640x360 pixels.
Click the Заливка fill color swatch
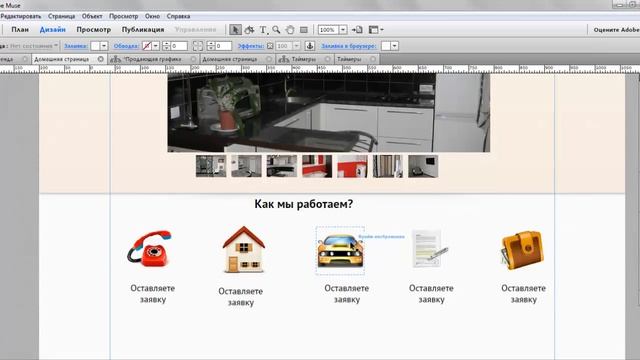[95, 46]
